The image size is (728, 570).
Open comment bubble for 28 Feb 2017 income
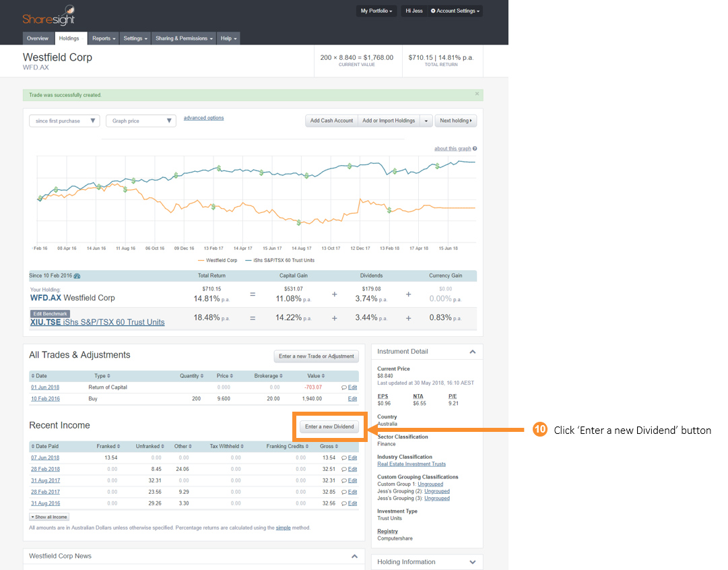click(x=344, y=492)
